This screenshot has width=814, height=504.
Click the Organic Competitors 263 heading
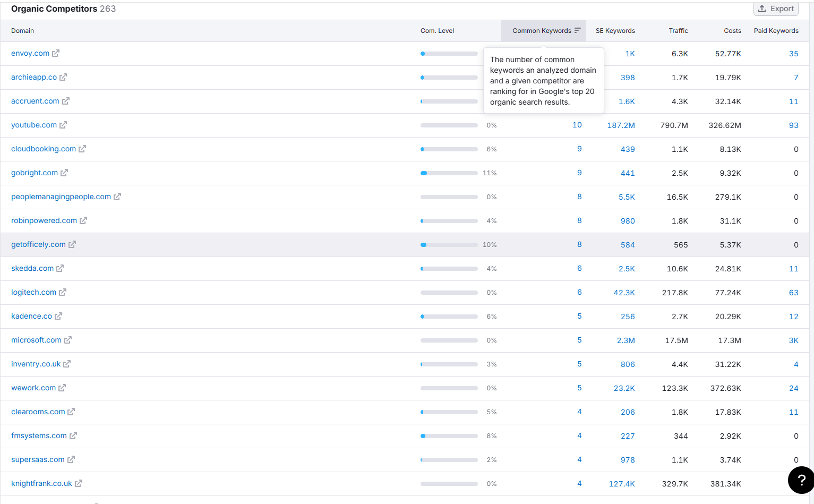tap(63, 8)
